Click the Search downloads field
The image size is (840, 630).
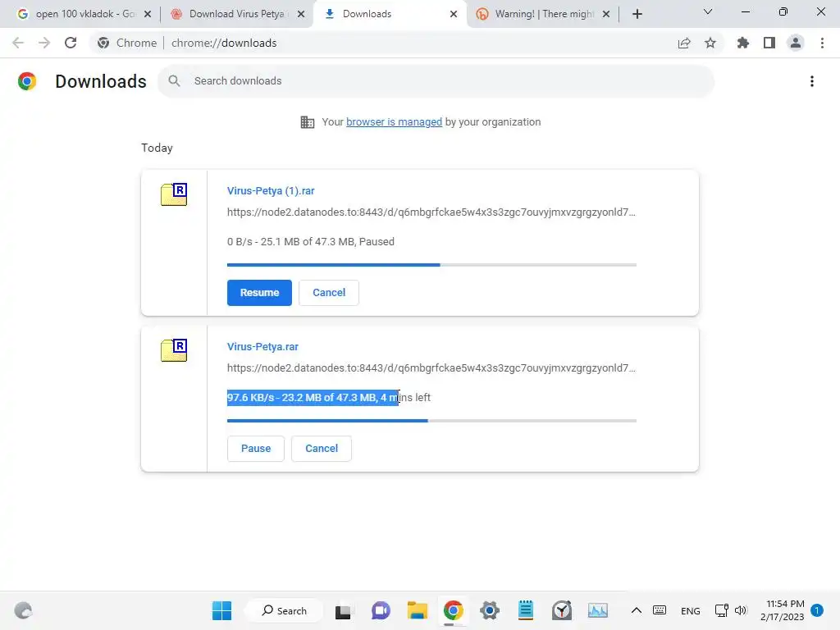(x=436, y=81)
